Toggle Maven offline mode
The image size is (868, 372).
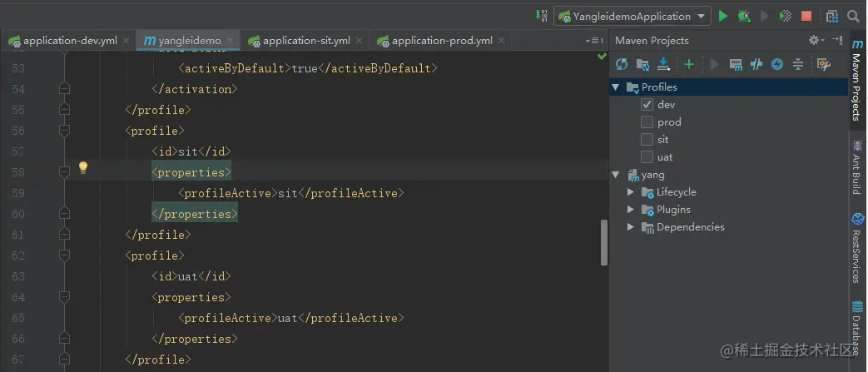click(x=756, y=65)
